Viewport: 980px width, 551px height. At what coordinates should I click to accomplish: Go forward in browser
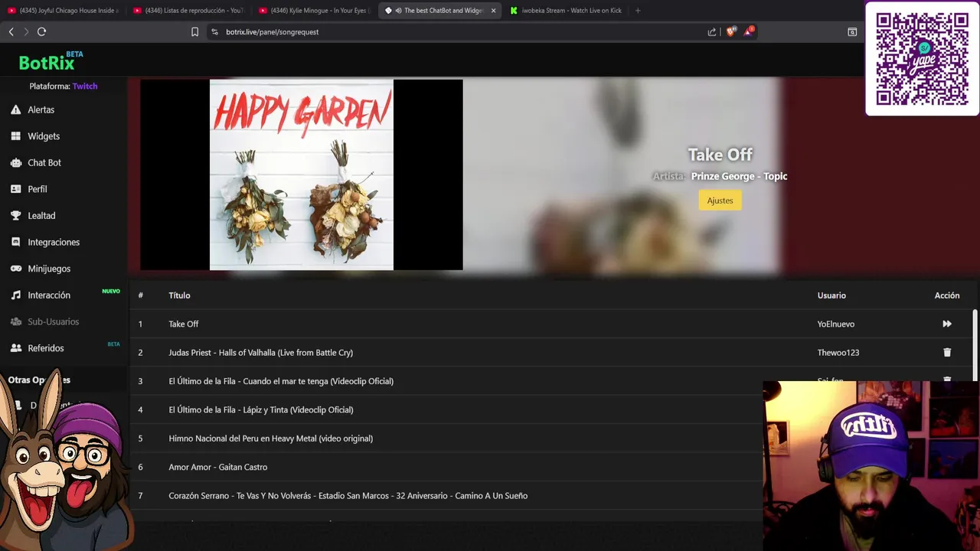tap(26, 32)
